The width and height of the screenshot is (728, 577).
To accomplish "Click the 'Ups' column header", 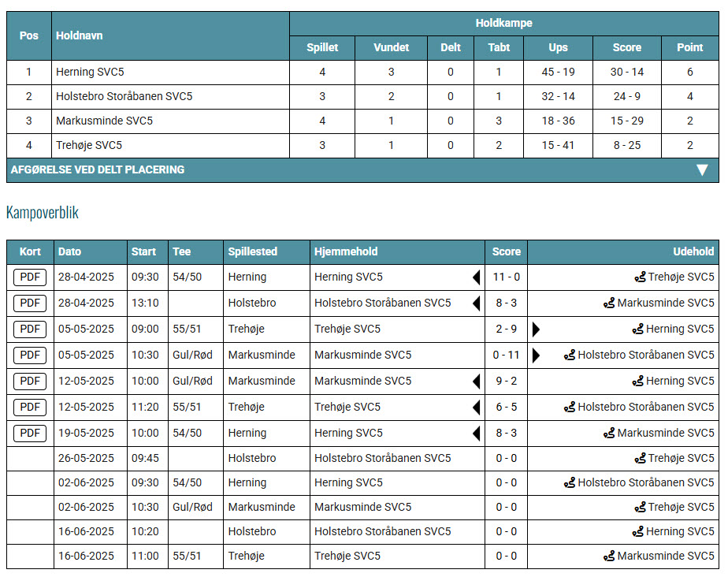I will pyautogui.click(x=558, y=48).
